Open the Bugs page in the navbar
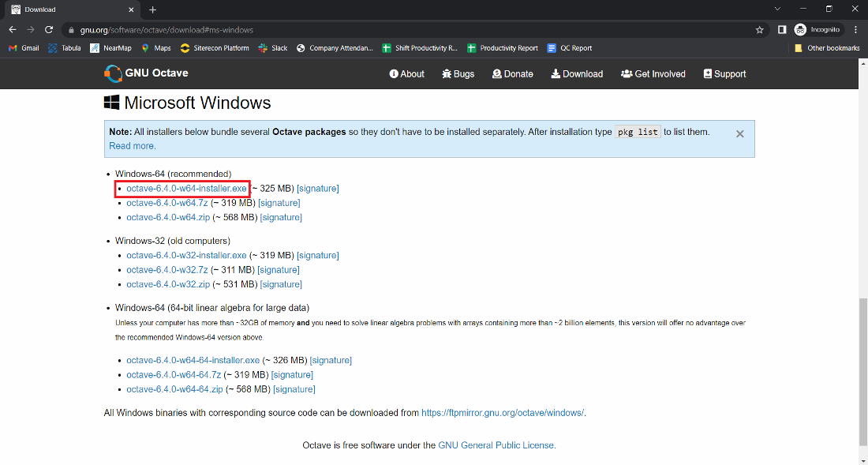Image resolution: width=868 pixels, height=465 pixels. (458, 74)
